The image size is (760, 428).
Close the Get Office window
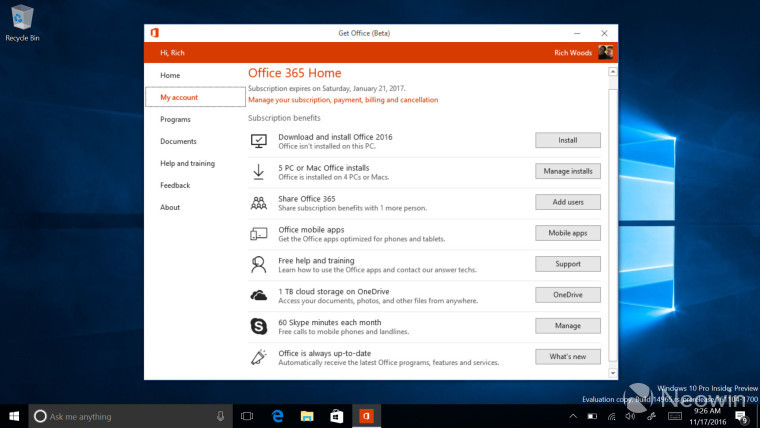click(604, 33)
